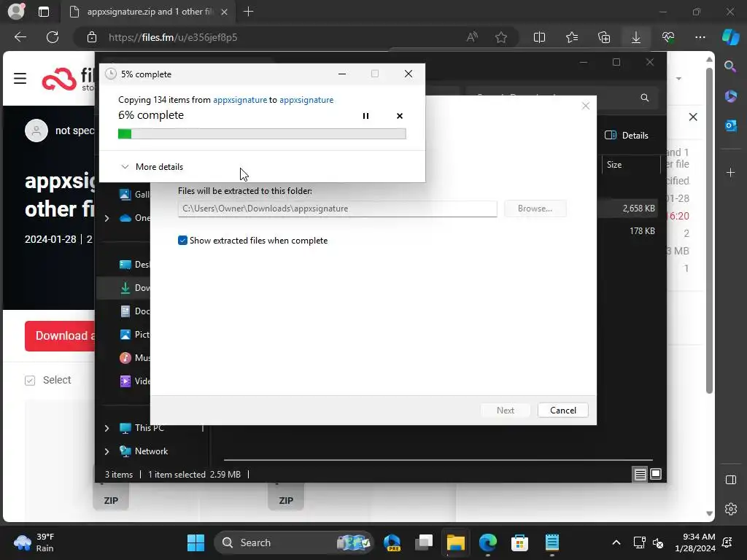This screenshot has height=560, width=747.
Task: Click the Edge address bar URL
Action: (x=173, y=37)
